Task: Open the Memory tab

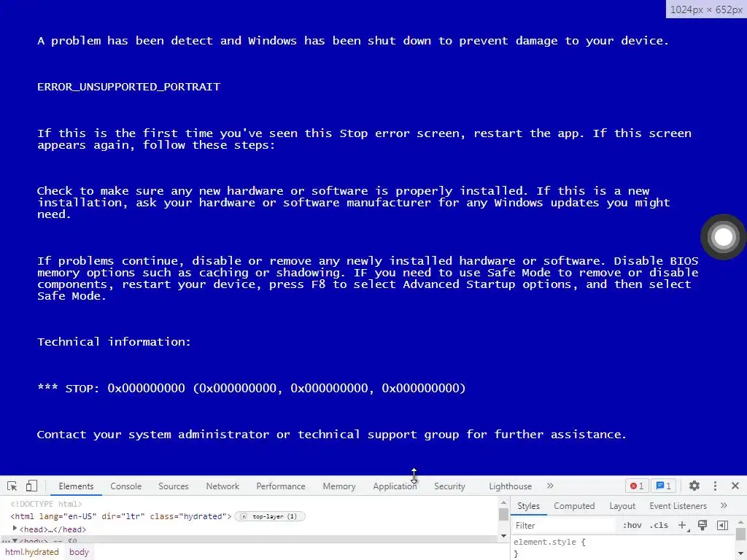Action: (338, 486)
